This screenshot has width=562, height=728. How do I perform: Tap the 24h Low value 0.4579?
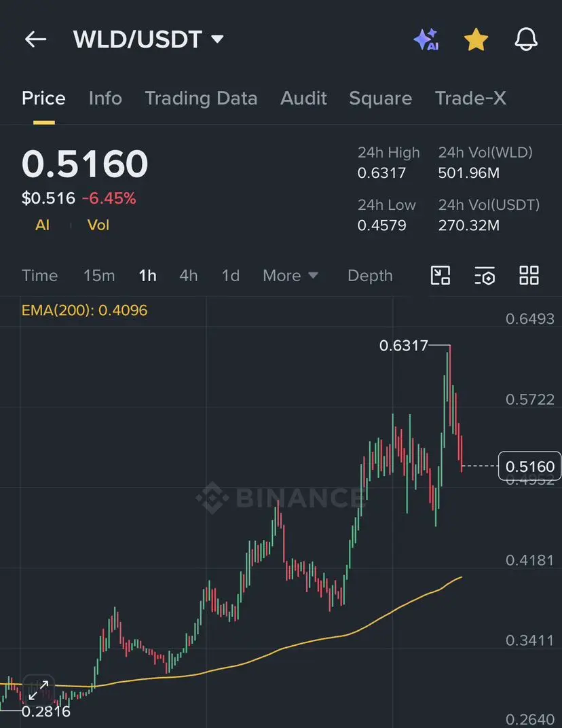pos(381,225)
